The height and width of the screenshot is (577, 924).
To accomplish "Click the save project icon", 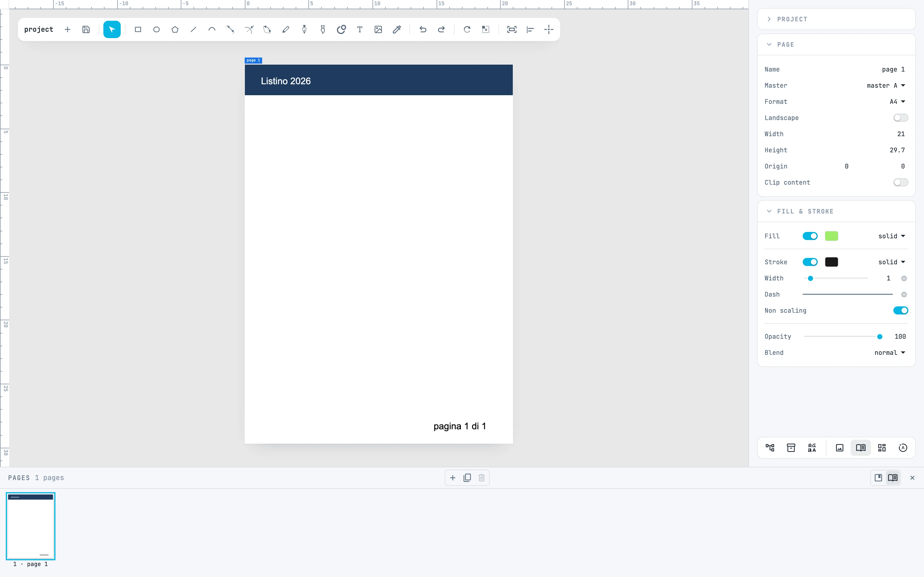I will click(x=86, y=29).
